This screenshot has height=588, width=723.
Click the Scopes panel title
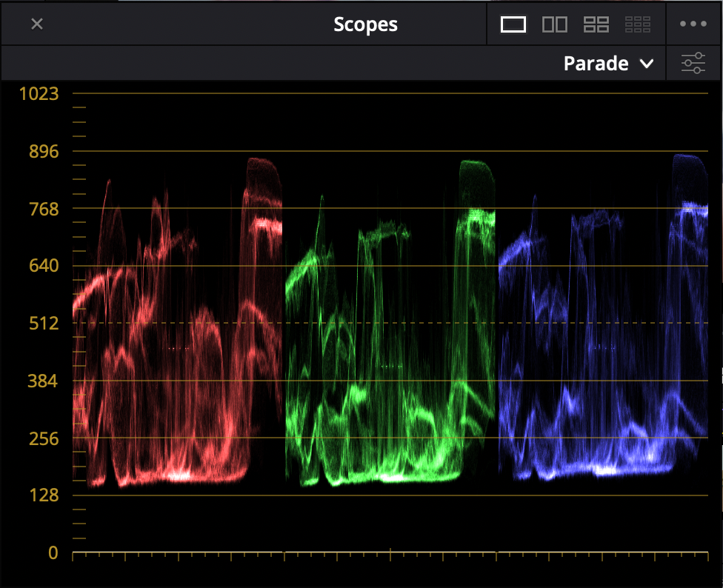[x=365, y=24]
